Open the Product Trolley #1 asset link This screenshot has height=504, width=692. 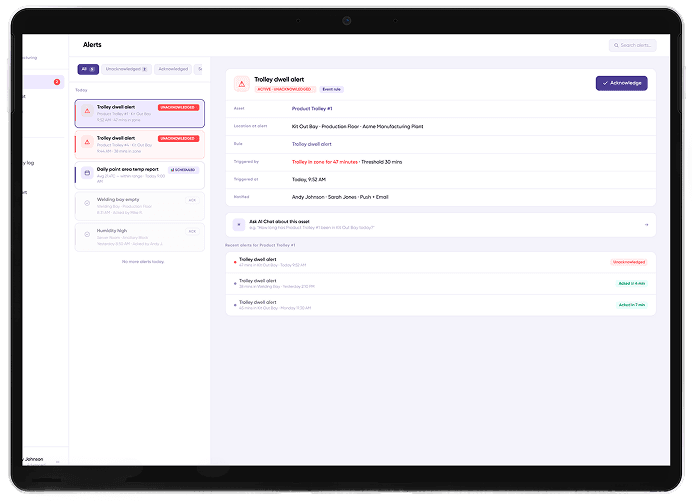[x=312, y=109]
